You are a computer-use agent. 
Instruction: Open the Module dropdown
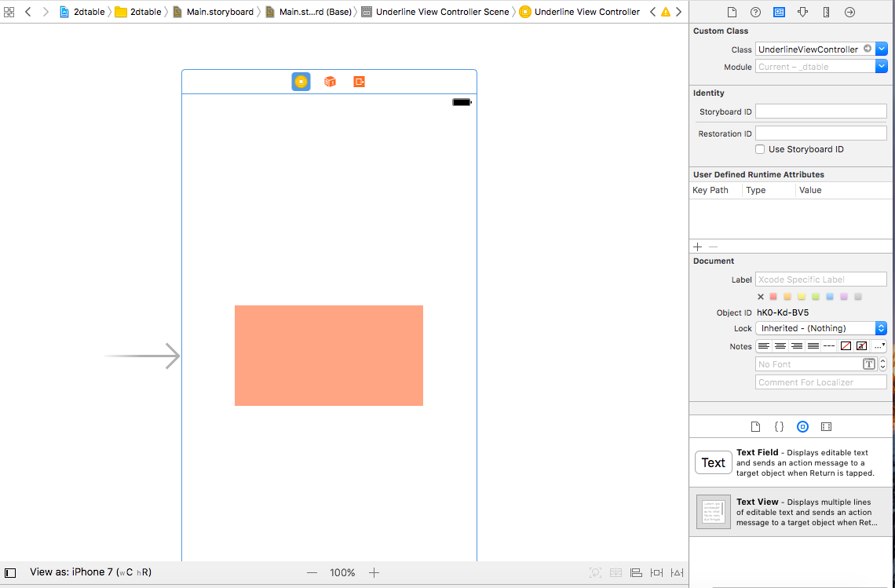(882, 67)
